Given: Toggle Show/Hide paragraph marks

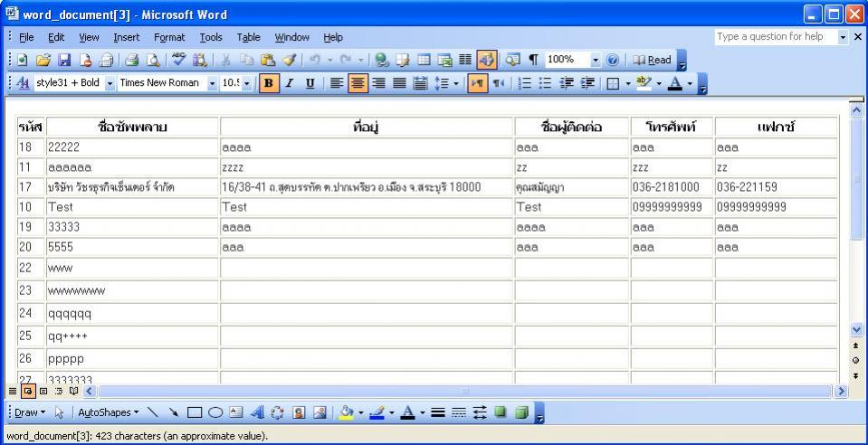Looking at the screenshot, I should point(534,60).
